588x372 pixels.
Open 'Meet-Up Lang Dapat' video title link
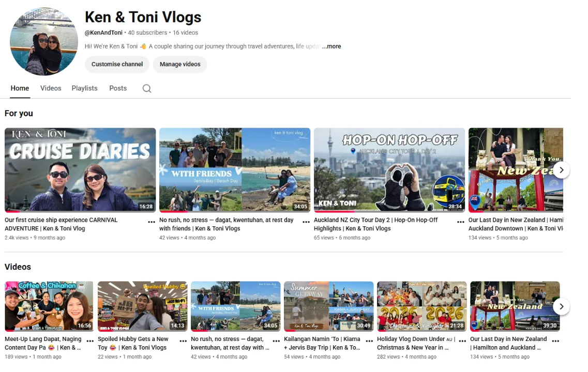[x=43, y=343]
